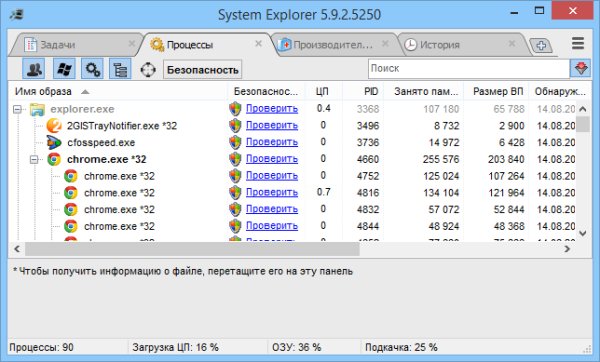Click the vertical scrollbar down arrow

tap(583, 233)
